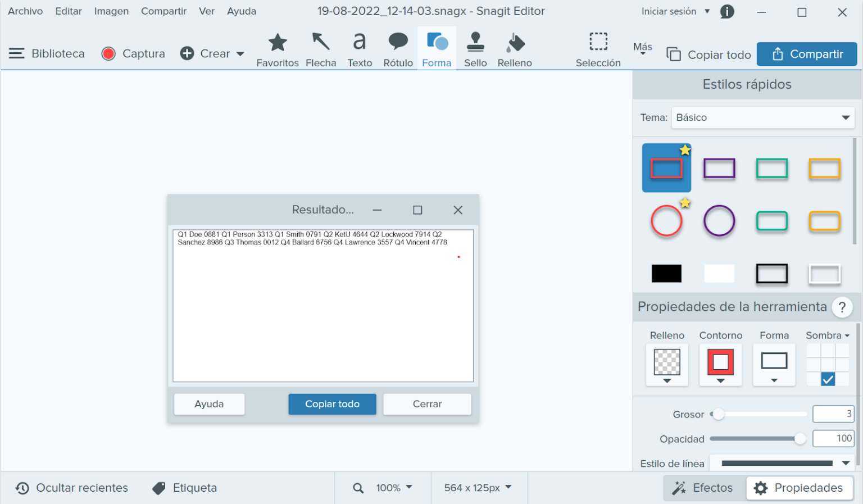863x504 pixels.
Task: Activate the Selección tool
Action: tap(598, 50)
